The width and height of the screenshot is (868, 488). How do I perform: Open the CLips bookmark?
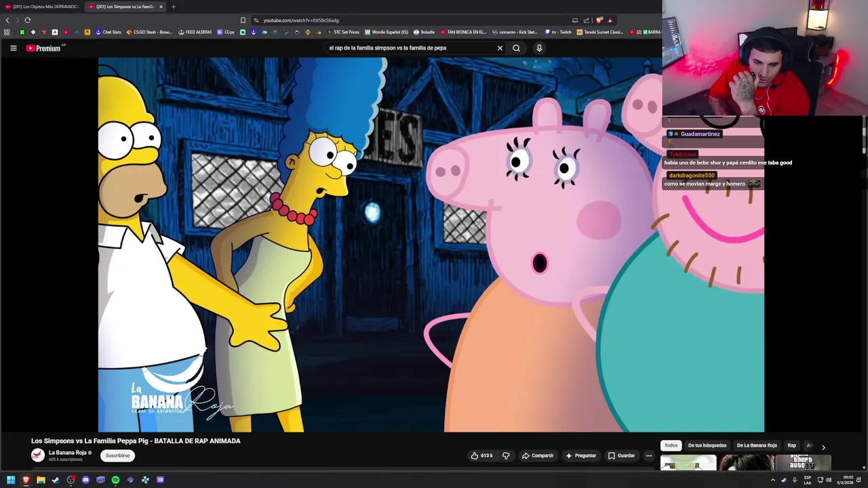tap(226, 32)
